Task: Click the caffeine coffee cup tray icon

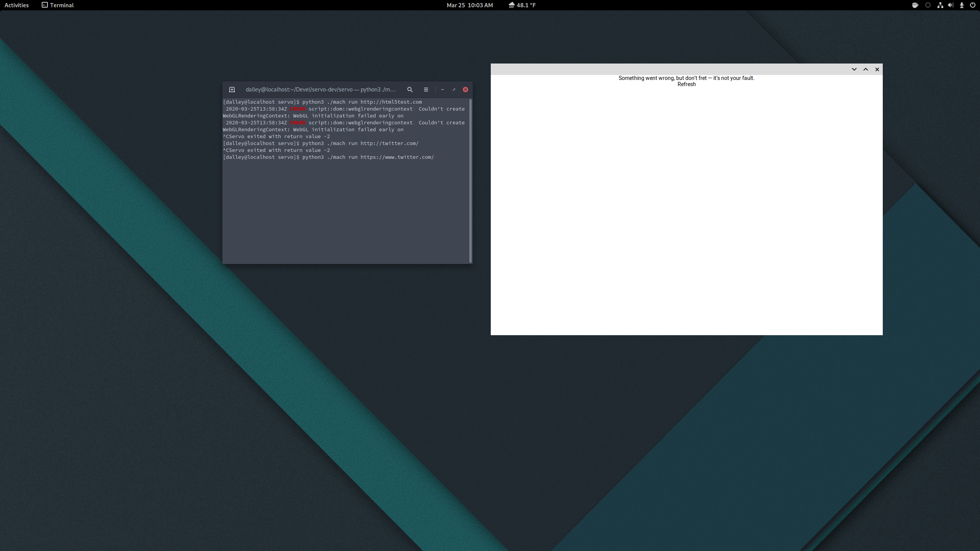Action: 915,5
